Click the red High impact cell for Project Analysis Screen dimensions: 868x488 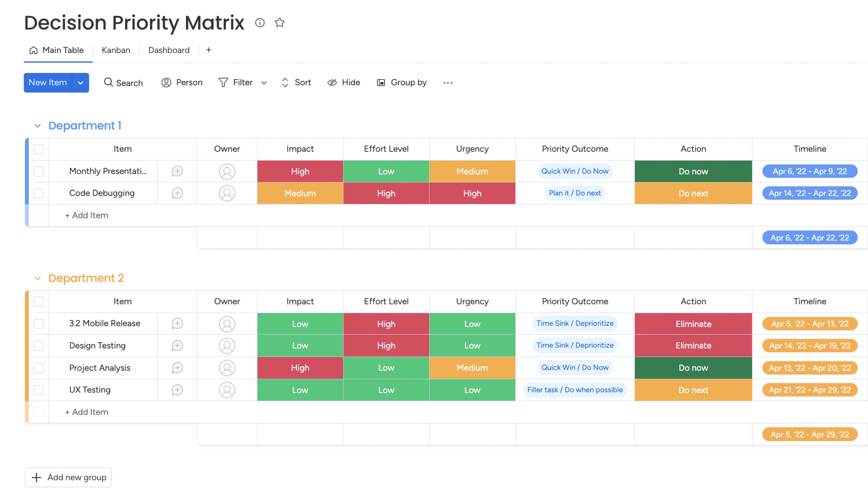click(300, 368)
